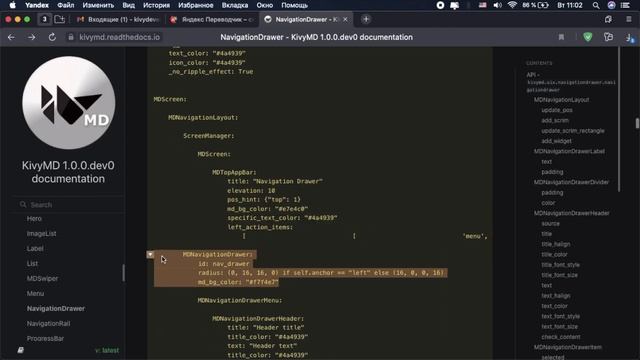Add a new tab with plus button

pos(366,19)
